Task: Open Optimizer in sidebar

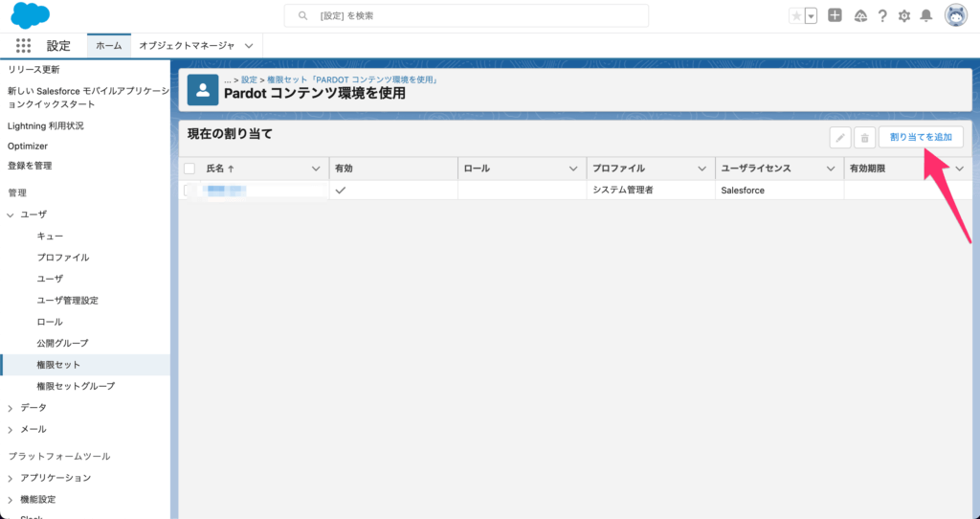Action: tap(28, 146)
